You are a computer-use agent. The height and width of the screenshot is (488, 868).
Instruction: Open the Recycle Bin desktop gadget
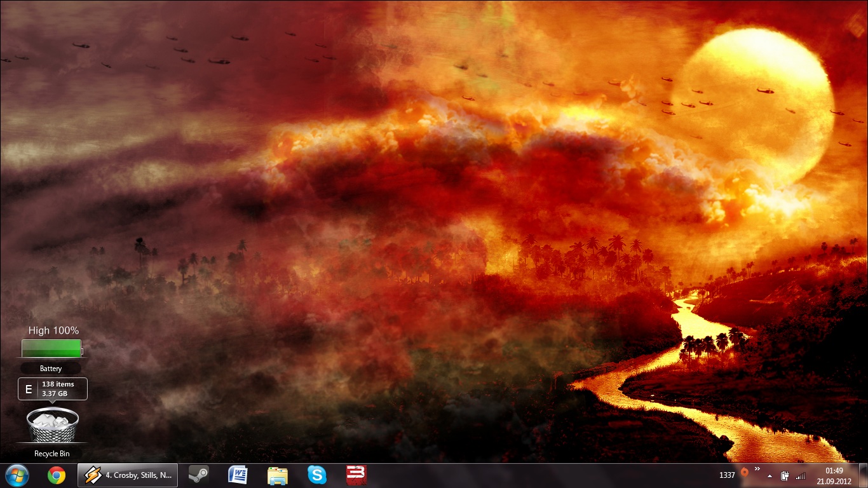52,425
